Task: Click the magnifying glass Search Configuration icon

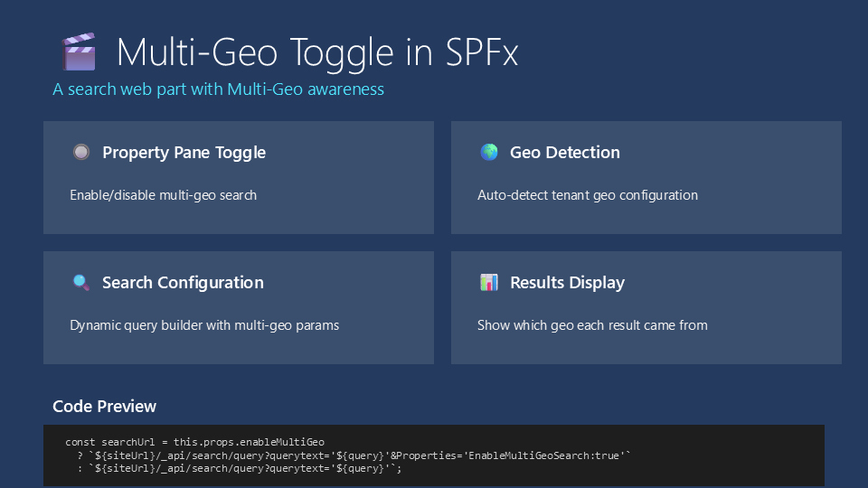Action: point(81,282)
